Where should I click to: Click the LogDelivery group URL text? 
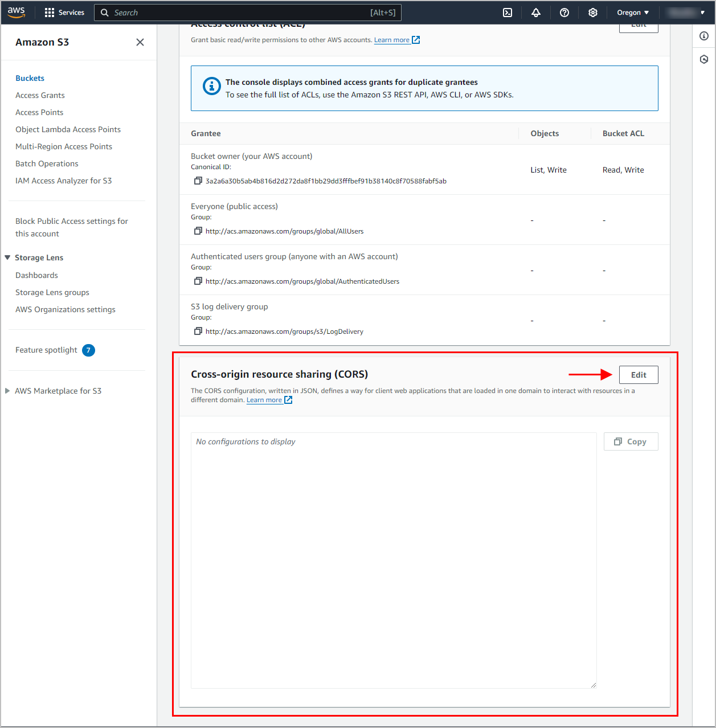(284, 332)
